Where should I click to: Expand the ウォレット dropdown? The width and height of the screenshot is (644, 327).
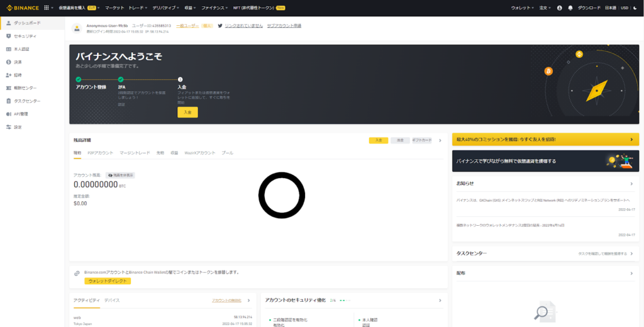coord(523,8)
